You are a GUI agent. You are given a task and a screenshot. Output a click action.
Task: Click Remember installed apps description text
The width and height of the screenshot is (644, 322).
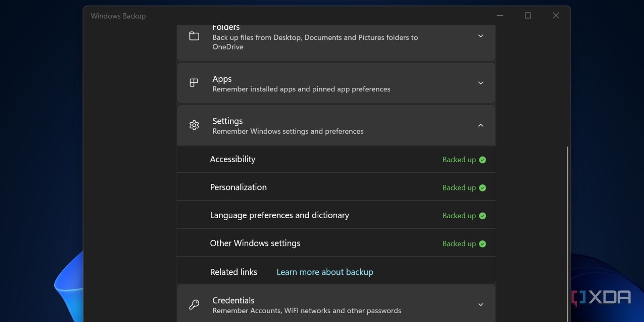[x=301, y=89]
